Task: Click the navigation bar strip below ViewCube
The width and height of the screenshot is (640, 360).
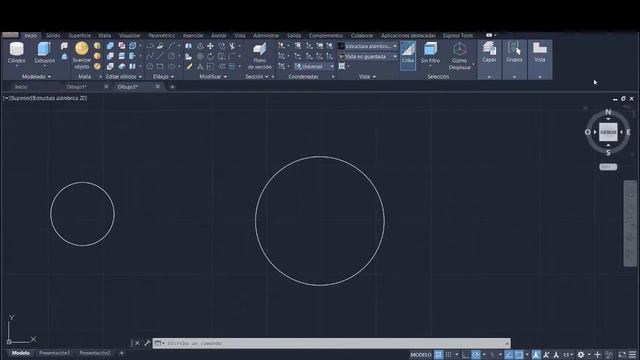Action: [x=630, y=223]
